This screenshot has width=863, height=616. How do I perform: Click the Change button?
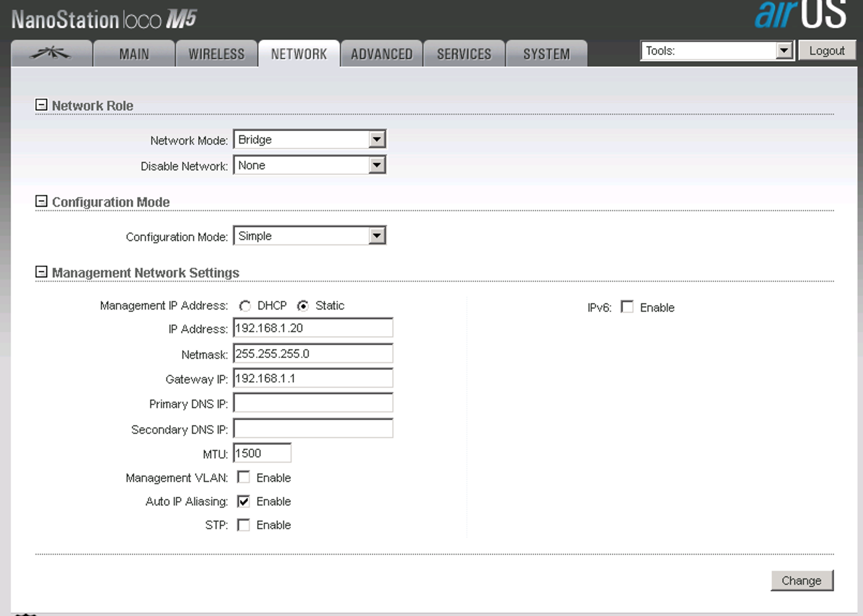[802, 581]
